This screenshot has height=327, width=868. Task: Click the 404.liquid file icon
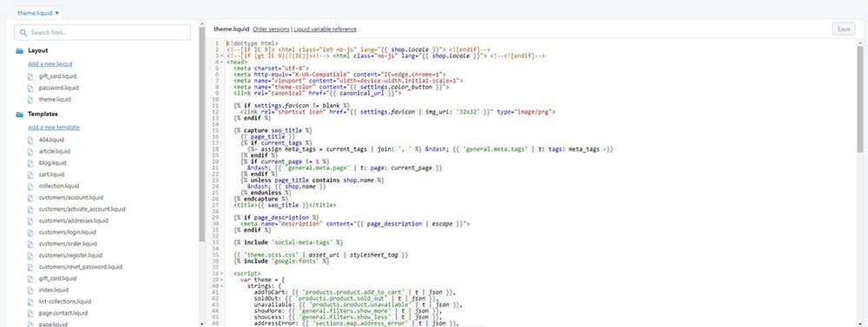[x=31, y=140]
